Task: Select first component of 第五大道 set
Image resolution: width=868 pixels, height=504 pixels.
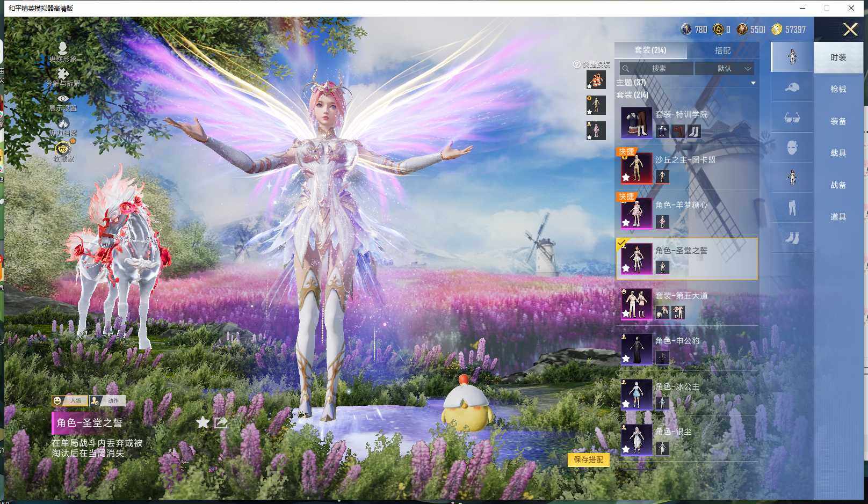Action: click(x=662, y=312)
